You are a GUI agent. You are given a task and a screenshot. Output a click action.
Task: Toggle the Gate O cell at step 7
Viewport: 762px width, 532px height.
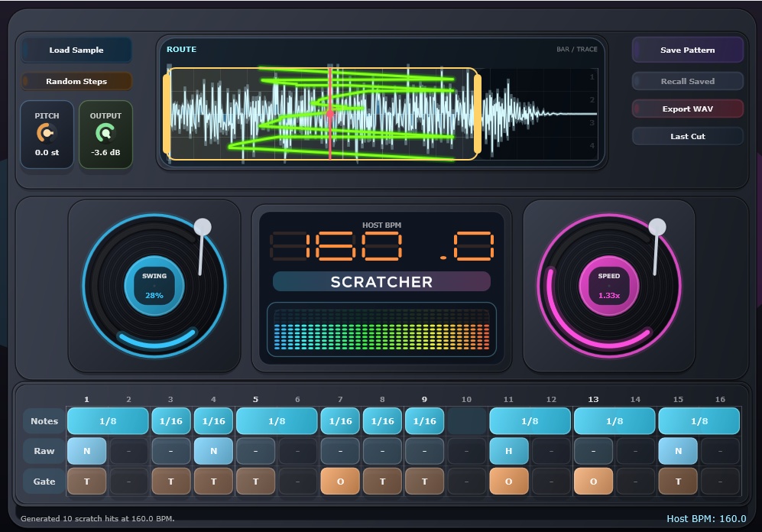tap(340, 482)
